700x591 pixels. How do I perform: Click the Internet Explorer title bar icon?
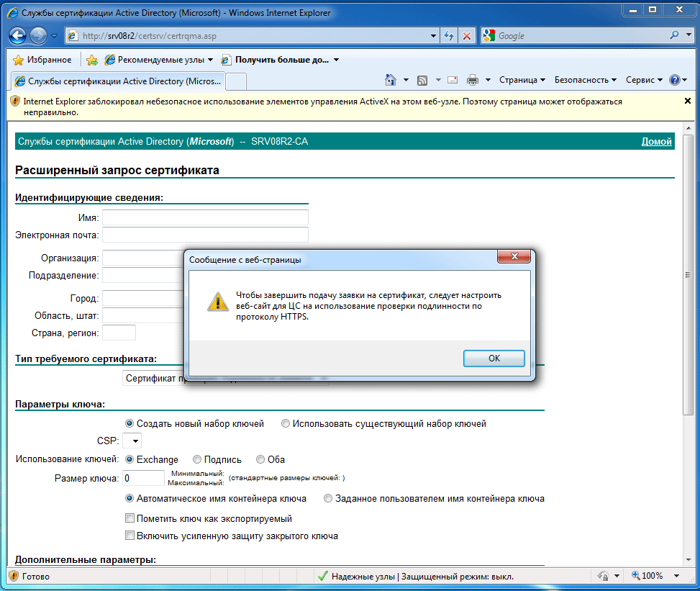pyautogui.click(x=14, y=13)
